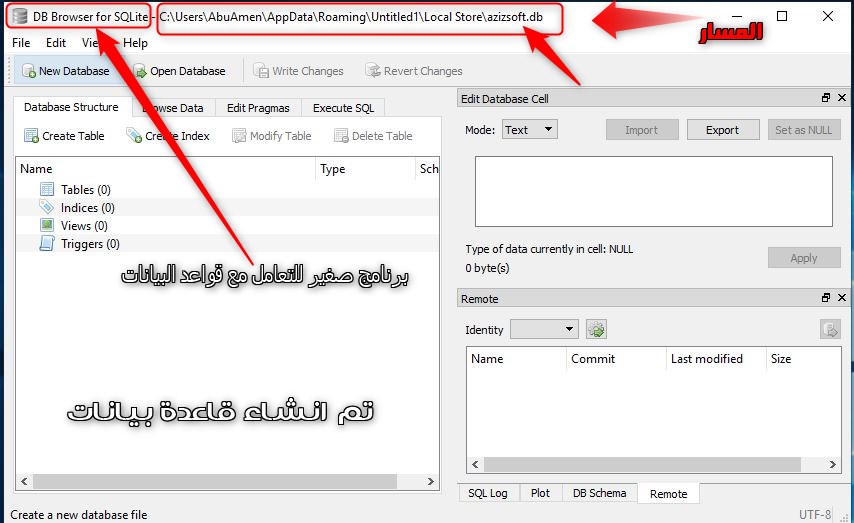Image resolution: width=854 pixels, height=523 pixels.
Task: Select the Triggers (0) tree item
Action: tap(90, 244)
